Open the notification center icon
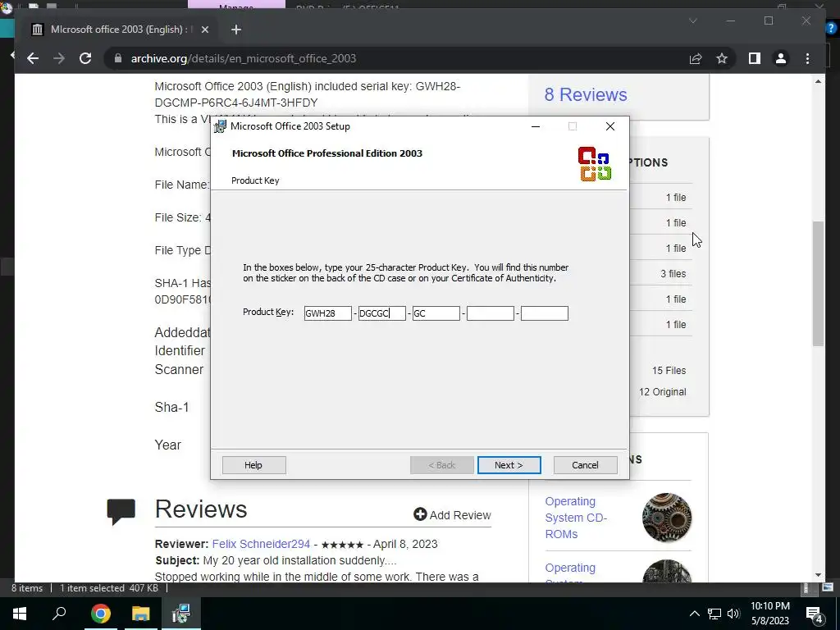 click(815, 614)
